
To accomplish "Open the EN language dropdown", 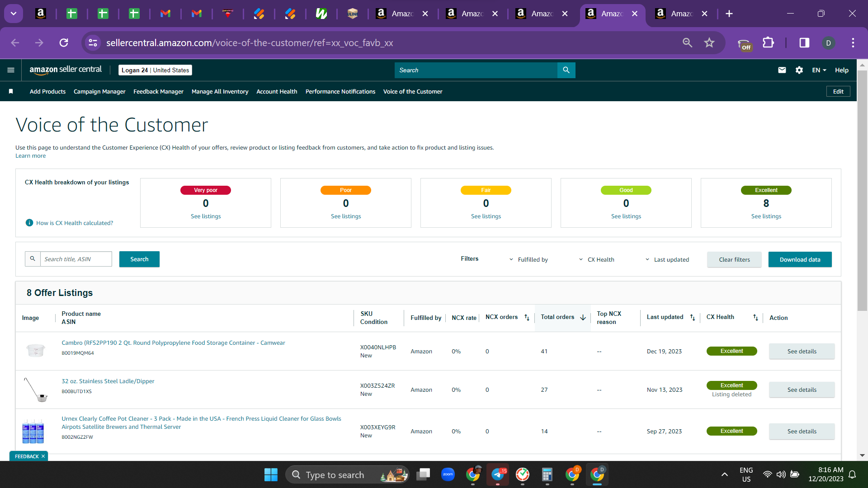I will pos(819,70).
